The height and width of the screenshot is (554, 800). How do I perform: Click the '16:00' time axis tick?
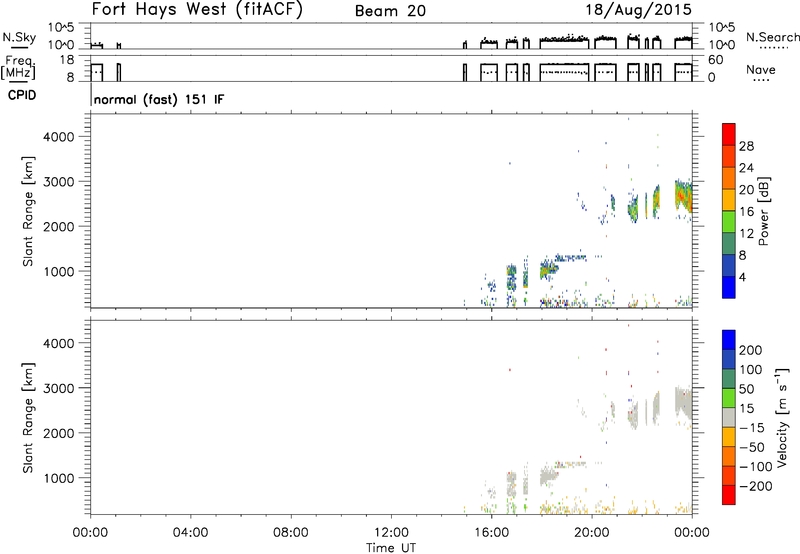click(491, 533)
